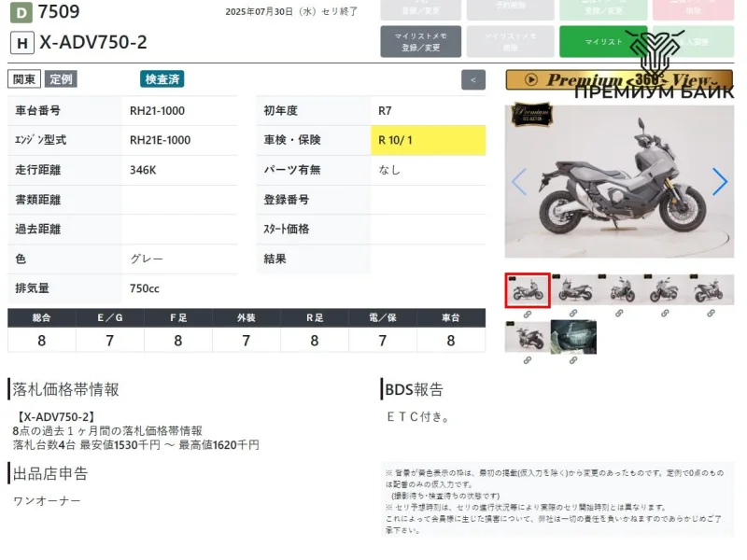Click the next image right arrow
This screenshot has height=560, width=747.
coord(719,182)
